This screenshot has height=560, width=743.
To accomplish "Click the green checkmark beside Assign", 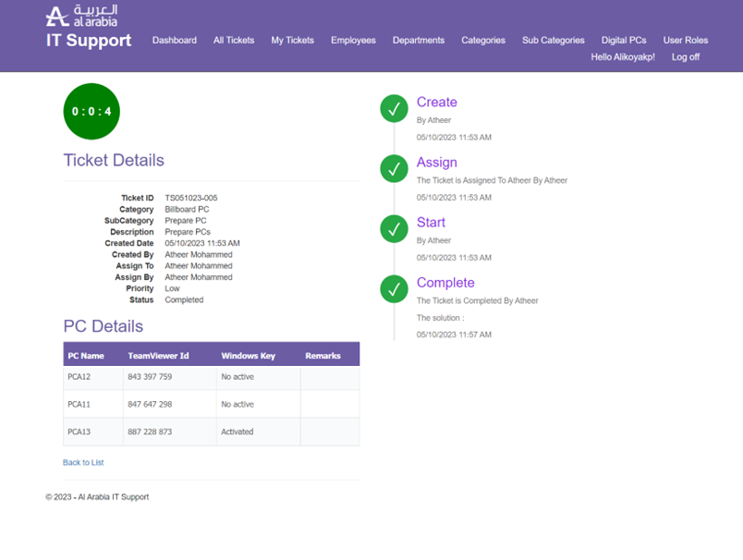I will 394,169.
